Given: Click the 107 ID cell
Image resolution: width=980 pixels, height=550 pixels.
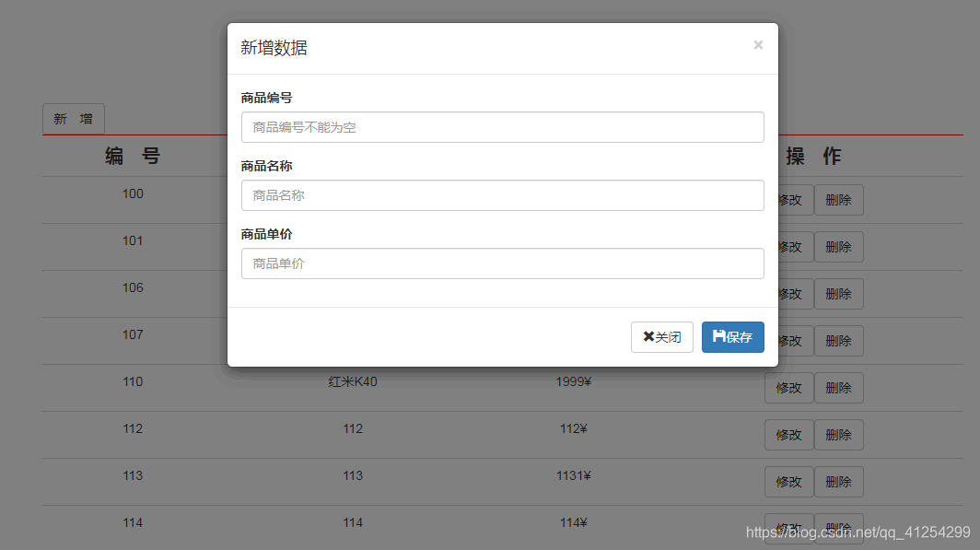Looking at the screenshot, I should click(x=133, y=335).
